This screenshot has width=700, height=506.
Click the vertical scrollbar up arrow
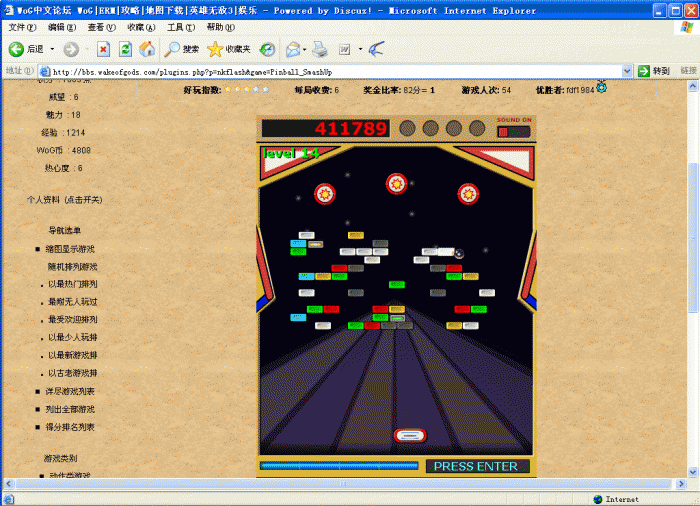coord(693,86)
